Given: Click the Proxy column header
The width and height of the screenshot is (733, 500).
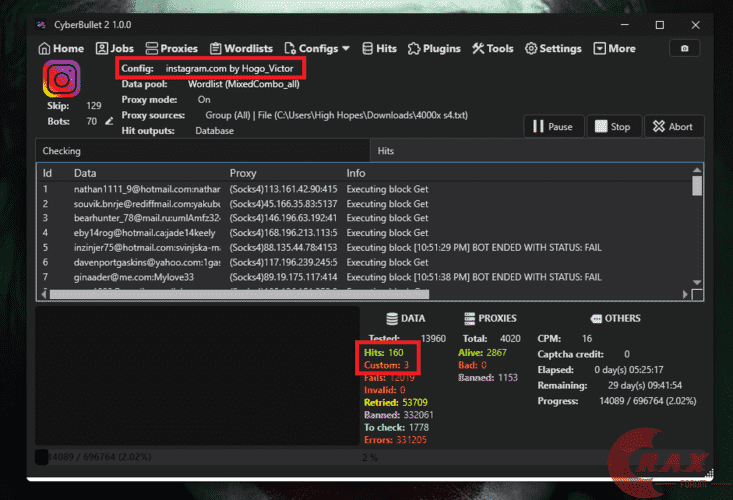Looking at the screenshot, I should click(x=243, y=173).
